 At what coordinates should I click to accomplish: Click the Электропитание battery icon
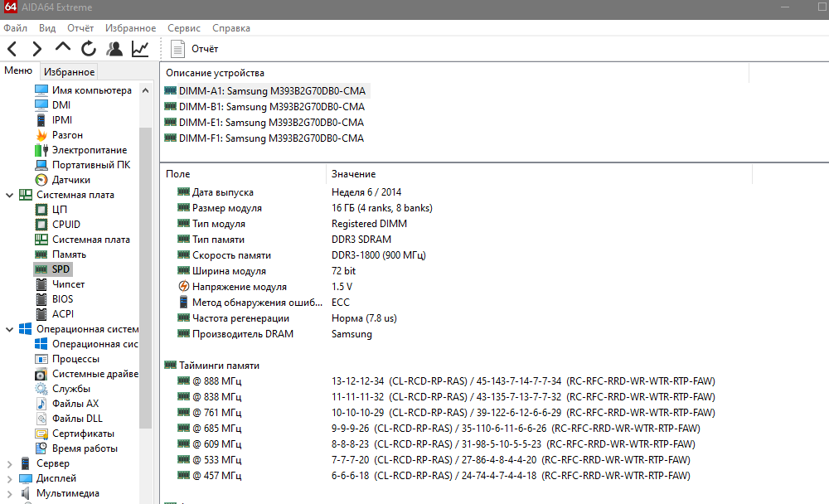41,150
